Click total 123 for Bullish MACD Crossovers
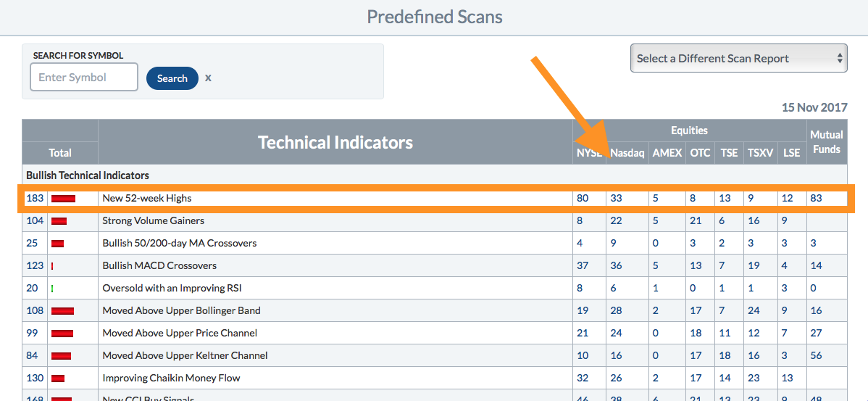This screenshot has height=401, width=868. pos(35,265)
